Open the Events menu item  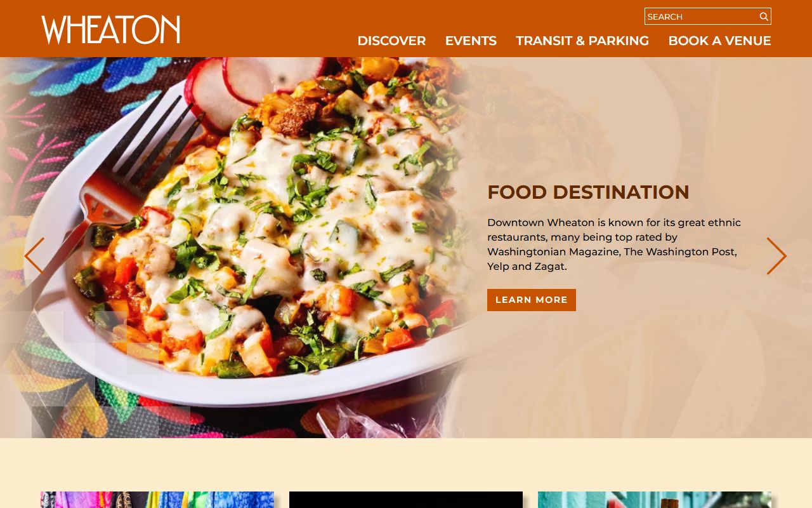471,41
